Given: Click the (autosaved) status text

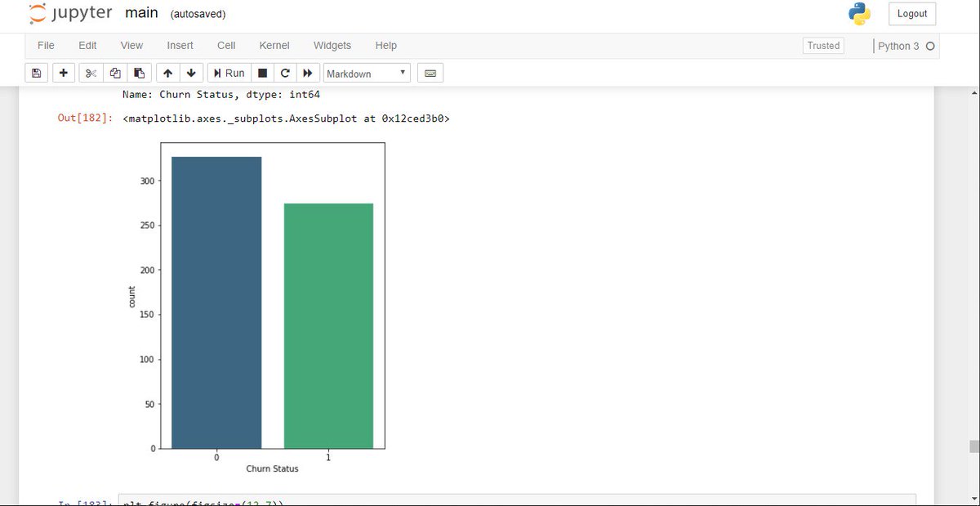Looking at the screenshot, I should pos(198,15).
